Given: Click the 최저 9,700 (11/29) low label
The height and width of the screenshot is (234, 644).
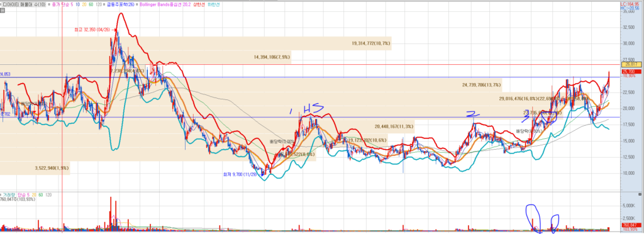Looking at the screenshot, I should 240,174.
